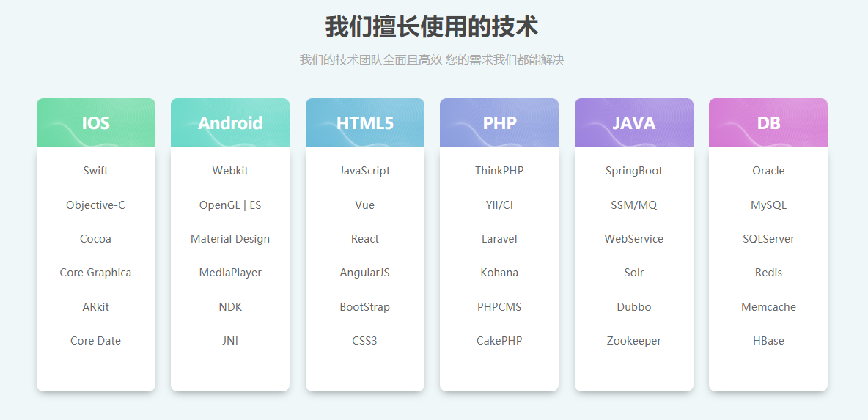
Task: Click Memcache entry
Action: pyautogui.click(x=768, y=307)
